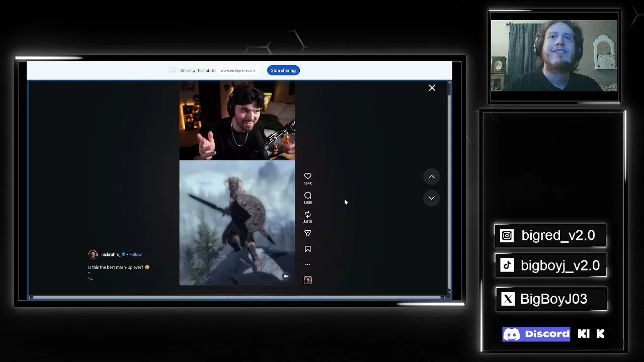Click the bigboyj_v2.0 TikTok handle
Image resolution: width=644 pixels, height=362 pixels.
tap(560, 266)
